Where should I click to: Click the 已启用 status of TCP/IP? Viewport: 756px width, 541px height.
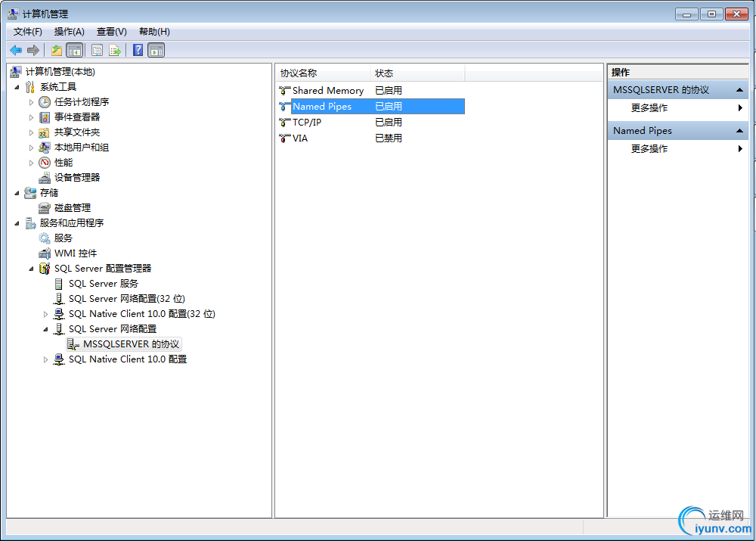coord(388,123)
